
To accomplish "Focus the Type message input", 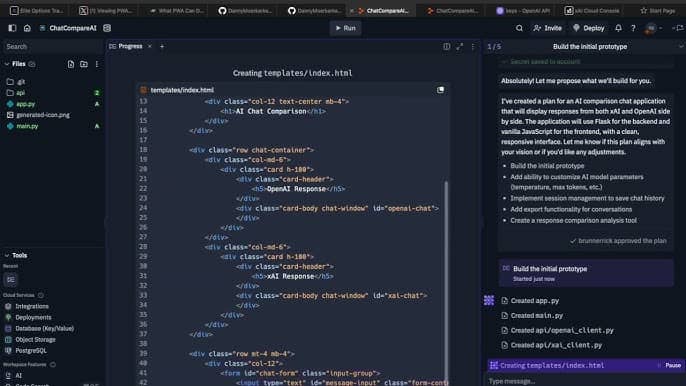I will coord(585,381).
